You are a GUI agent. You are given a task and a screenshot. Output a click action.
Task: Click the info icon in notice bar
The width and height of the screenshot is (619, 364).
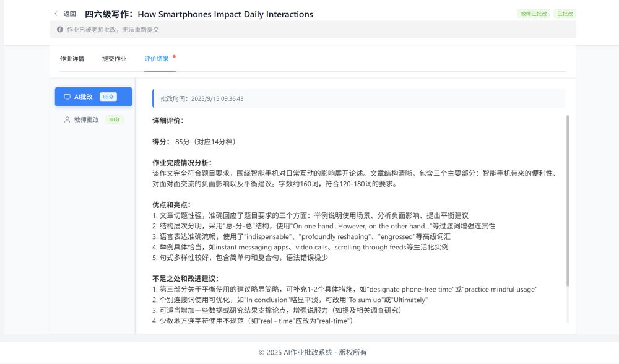coord(59,29)
